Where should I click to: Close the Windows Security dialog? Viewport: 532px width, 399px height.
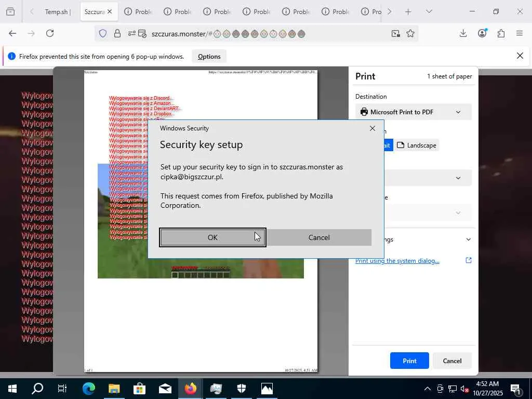coord(373,128)
